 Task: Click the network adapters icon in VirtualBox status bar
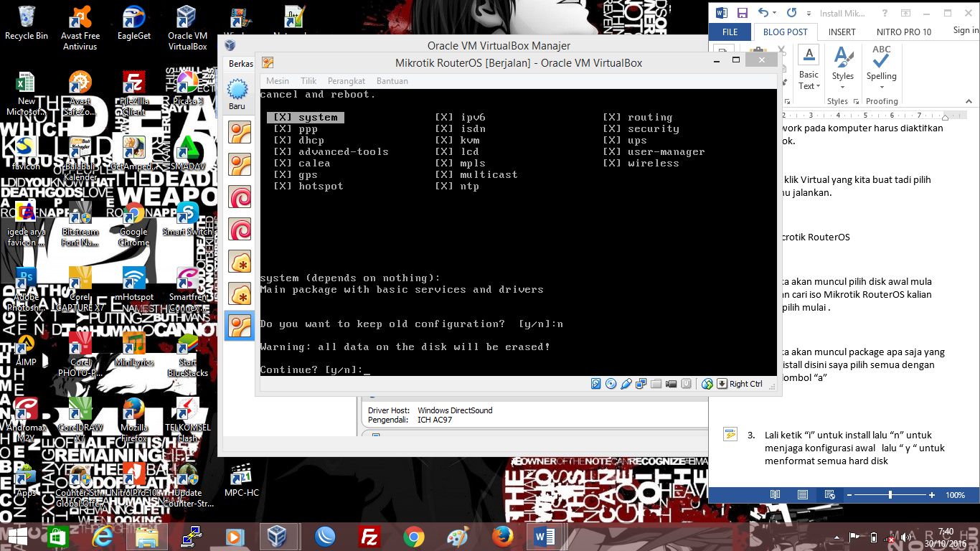point(641,384)
